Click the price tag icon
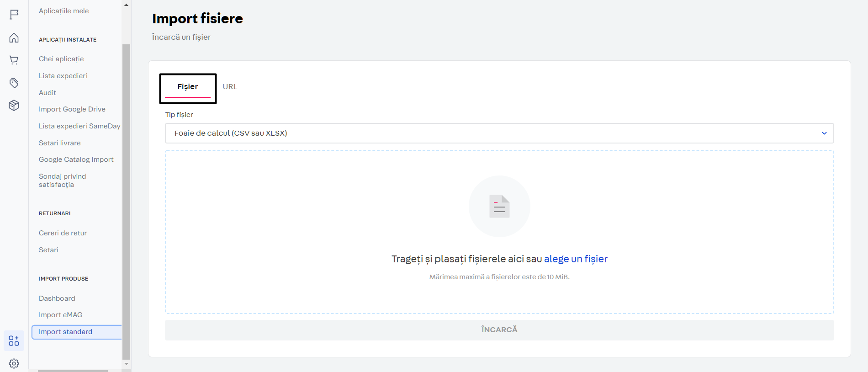 (14, 83)
